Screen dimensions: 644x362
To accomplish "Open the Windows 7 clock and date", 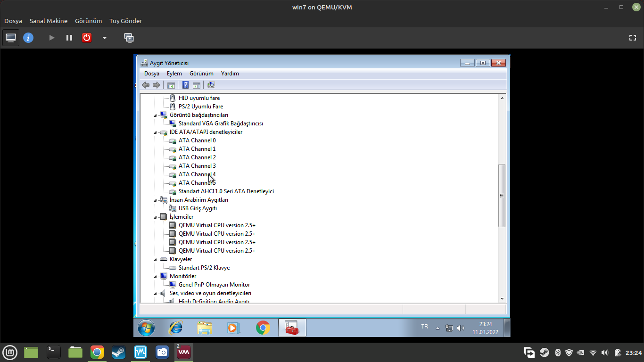I will [486, 328].
